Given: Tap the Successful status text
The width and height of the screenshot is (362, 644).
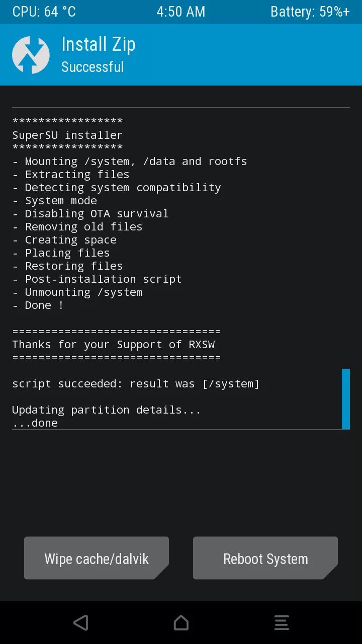Looking at the screenshot, I should pos(93,67).
